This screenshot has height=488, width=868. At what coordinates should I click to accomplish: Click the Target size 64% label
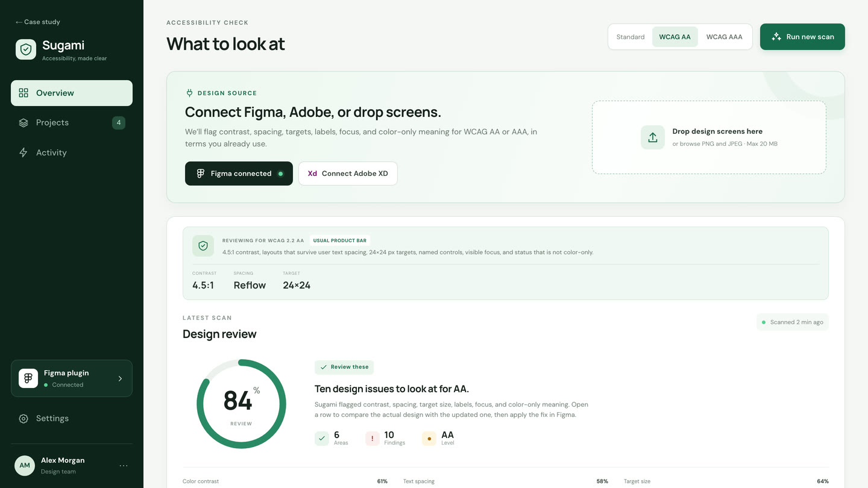coord(726,481)
